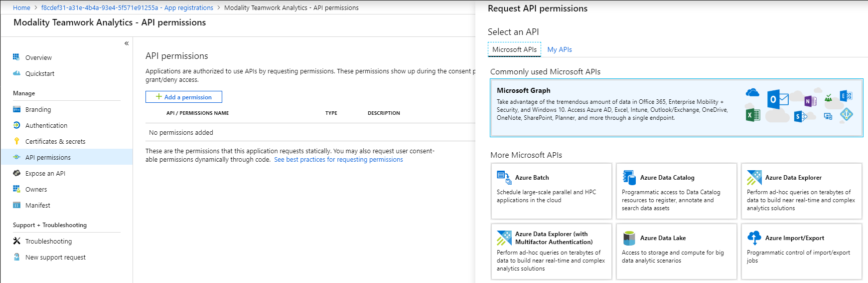The image size is (868, 283).
Task: Click the Multifactor Authentication Data Explorer icon
Action: point(504,238)
